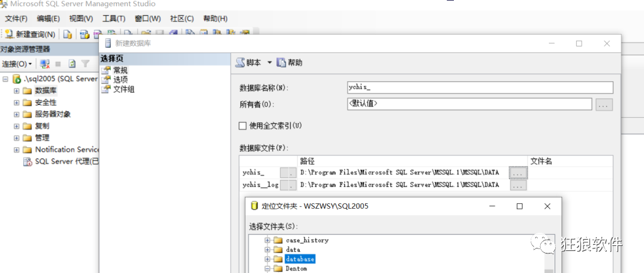Click the 帮助 icon in the New Database dialog

coord(281,62)
